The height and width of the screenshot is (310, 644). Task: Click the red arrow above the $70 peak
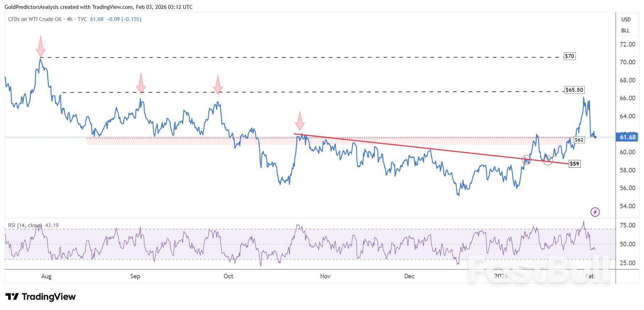pos(41,46)
